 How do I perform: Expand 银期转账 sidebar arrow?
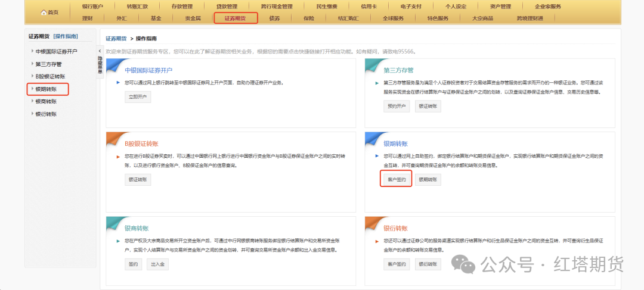[32, 89]
